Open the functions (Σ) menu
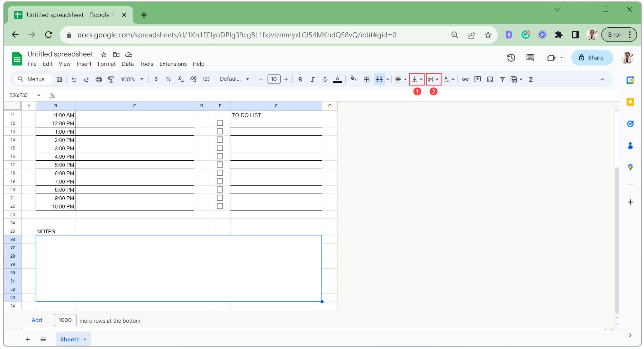Viewport: 644px width, 349px height. pyautogui.click(x=530, y=79)
